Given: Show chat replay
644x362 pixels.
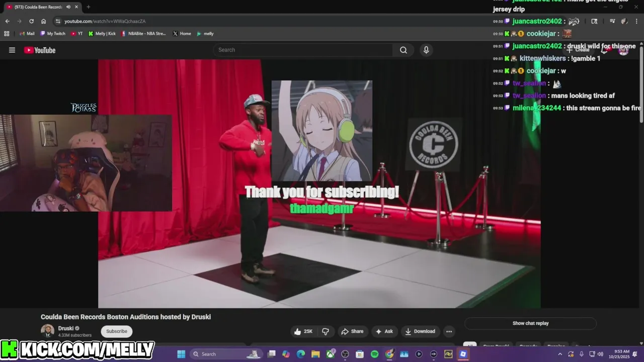Looking at the screenshot, I should pyautogui.click(x=530, y=323).
